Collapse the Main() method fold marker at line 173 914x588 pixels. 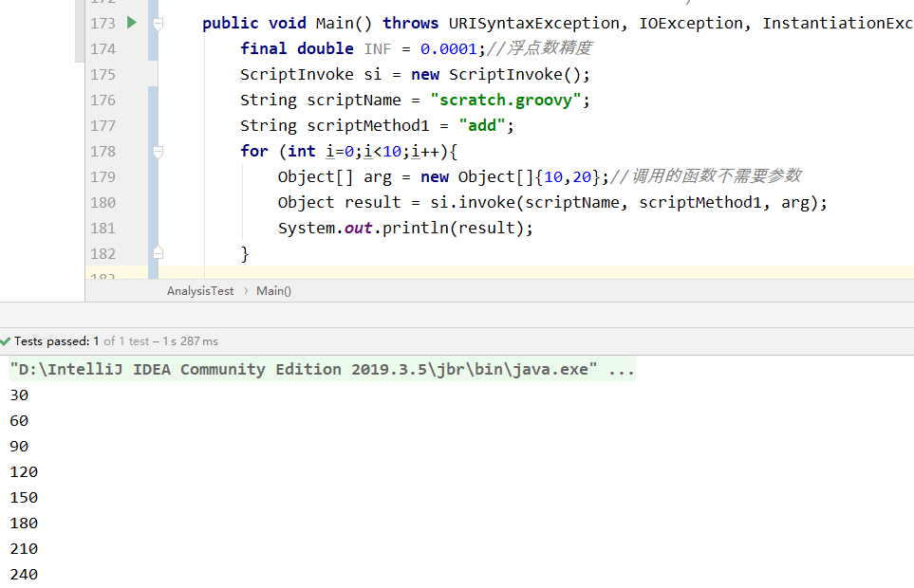(x=158, y=24)
